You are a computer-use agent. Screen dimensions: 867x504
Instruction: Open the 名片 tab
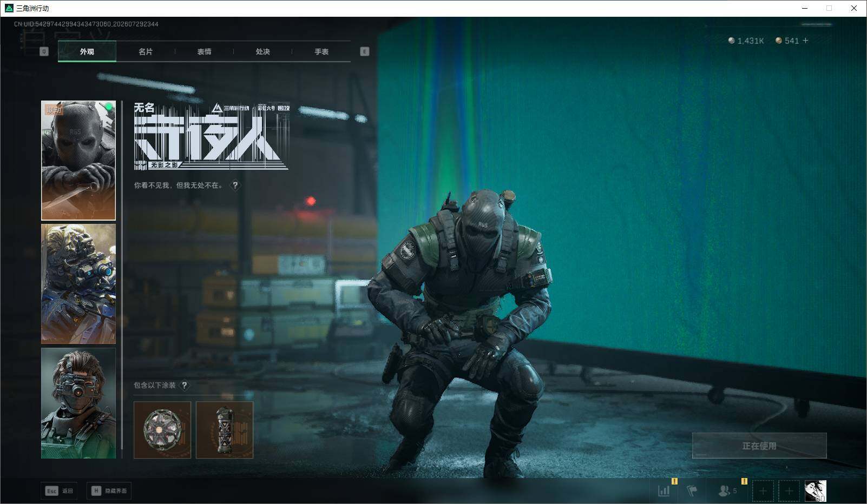(145, 52)
